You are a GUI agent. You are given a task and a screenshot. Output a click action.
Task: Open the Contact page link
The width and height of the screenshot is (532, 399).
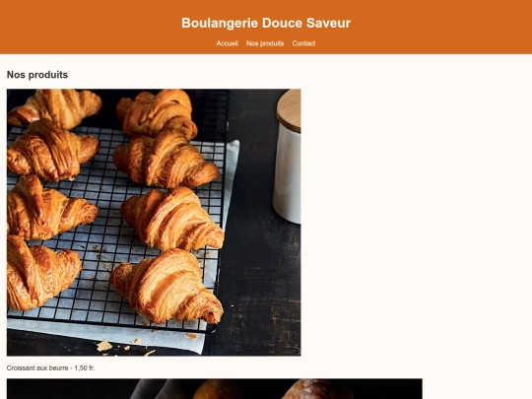(303, 43)
